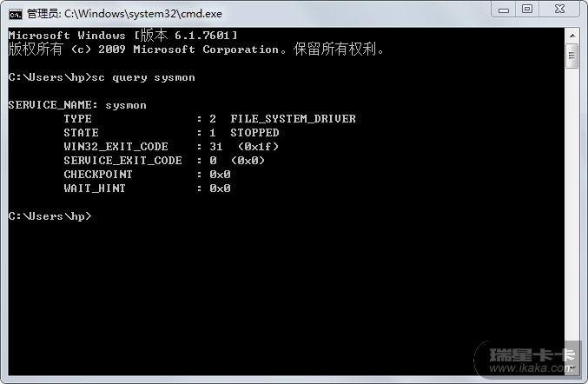Click the 31 (0x1f) exit code value
Image resolution: width=588 pixels, height=384 pixels.
pyautogui.click(x=244, y=147)
